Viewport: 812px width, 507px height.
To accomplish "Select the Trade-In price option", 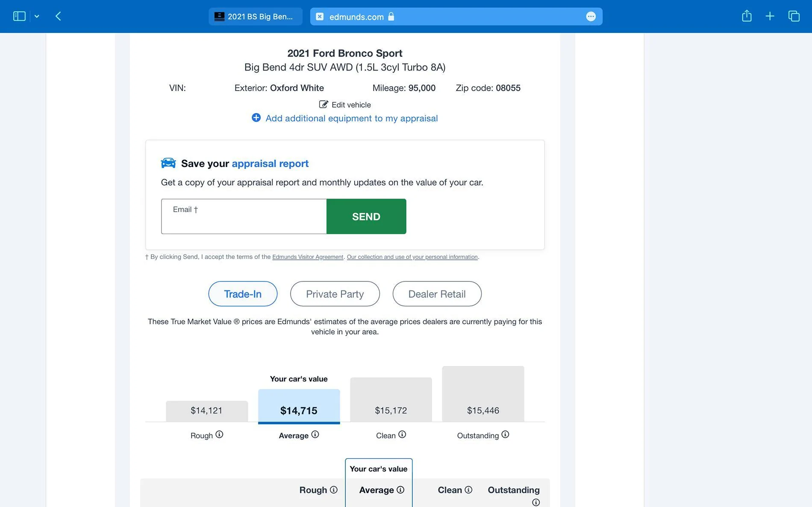I will coord(242,294).
